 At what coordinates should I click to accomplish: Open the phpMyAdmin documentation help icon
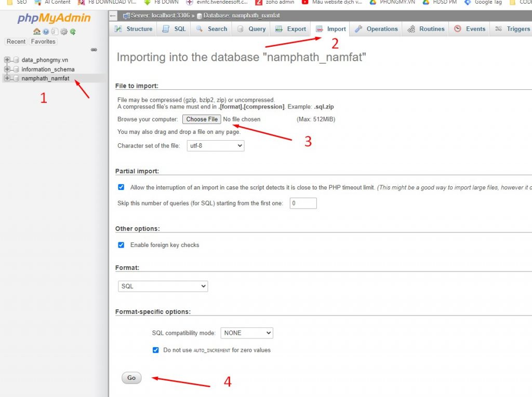(46, 32)
